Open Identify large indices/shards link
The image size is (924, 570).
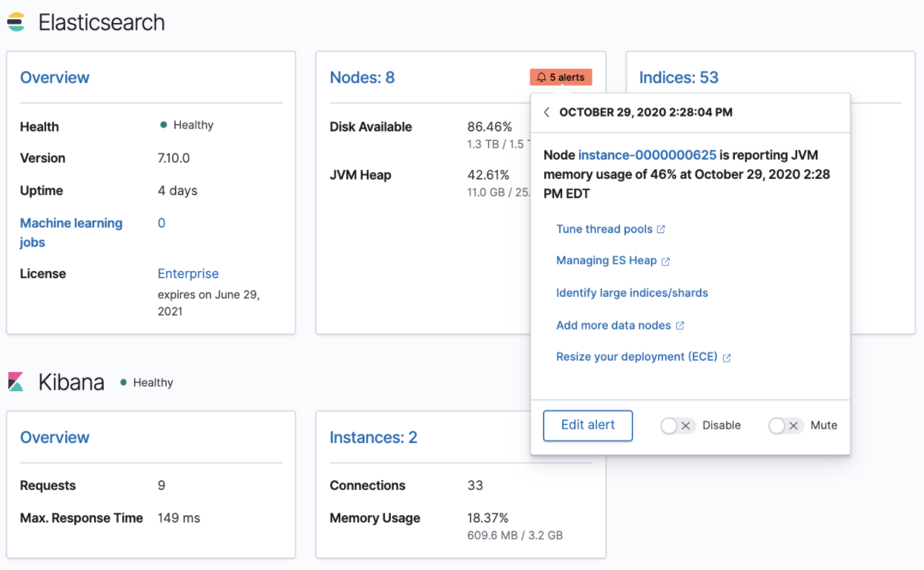[632, 293]
